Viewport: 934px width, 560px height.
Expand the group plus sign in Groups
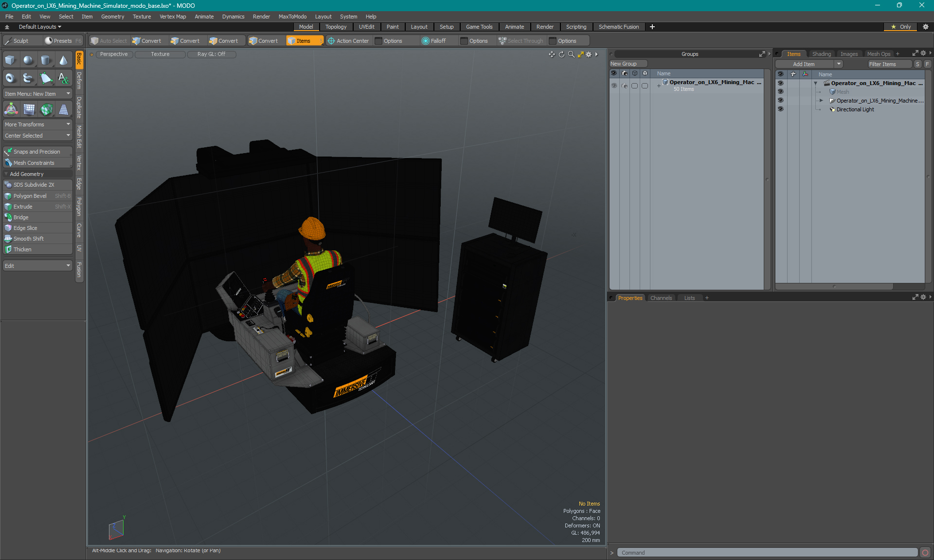click(659, 86)
